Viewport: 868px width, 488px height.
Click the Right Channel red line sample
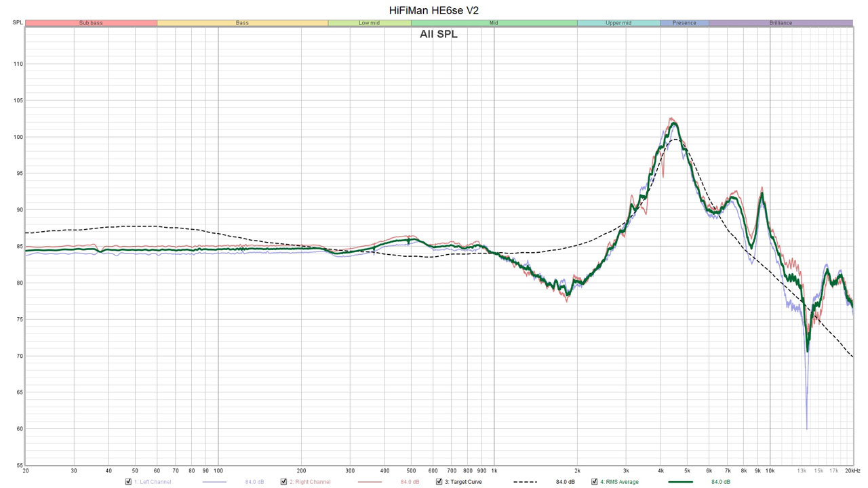tap(370, 482)
